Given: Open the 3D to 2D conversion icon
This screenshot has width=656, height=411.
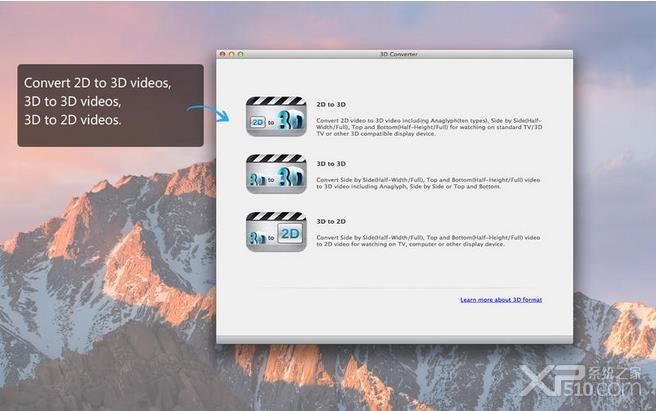Looking at the screenshot, I should tap(276, 231).
